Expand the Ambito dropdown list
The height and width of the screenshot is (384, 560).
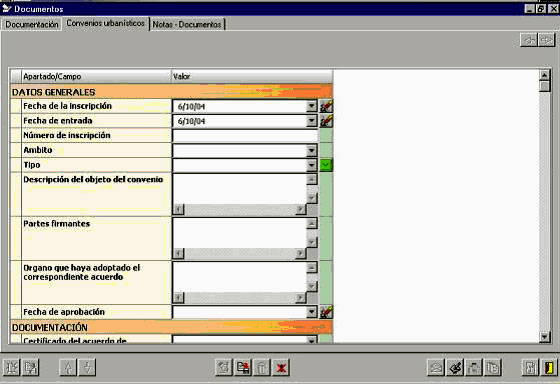point(311,150)
